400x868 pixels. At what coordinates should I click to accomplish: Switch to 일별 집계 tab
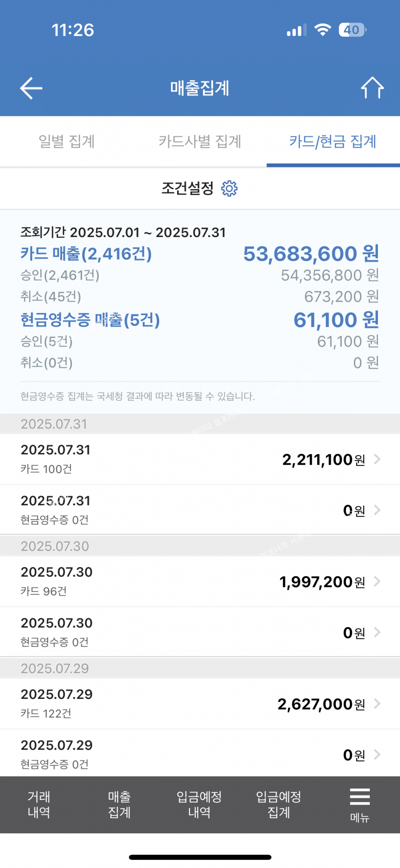[x=67, y=141]
